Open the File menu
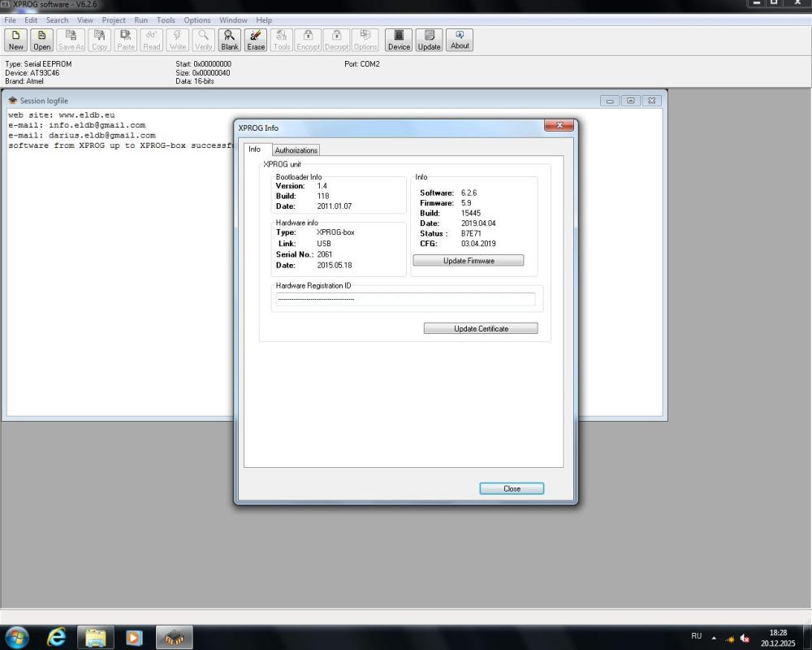The image size is (812, 650). tap(10, 20)
